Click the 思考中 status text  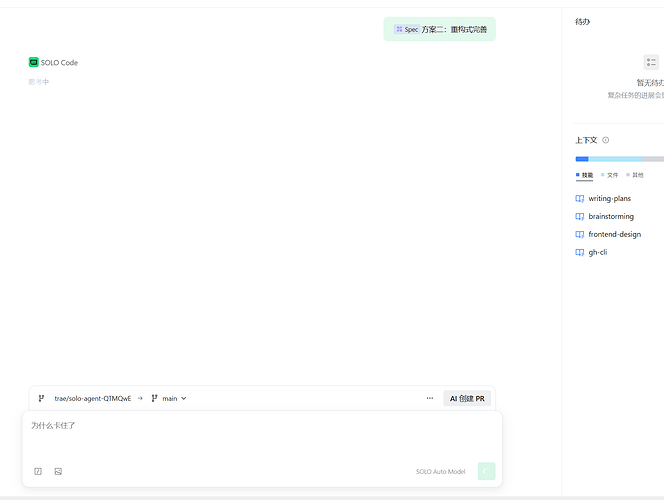(x=39, y=82)
